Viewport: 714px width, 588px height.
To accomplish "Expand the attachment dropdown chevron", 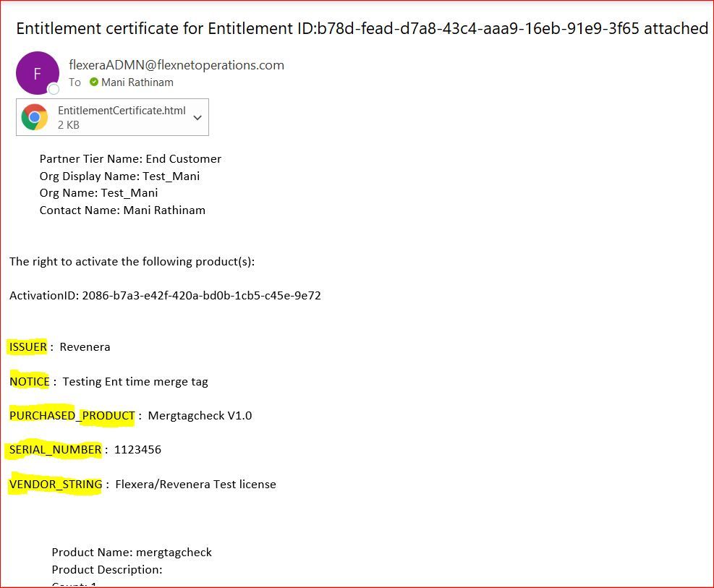I will click(197, 118).
